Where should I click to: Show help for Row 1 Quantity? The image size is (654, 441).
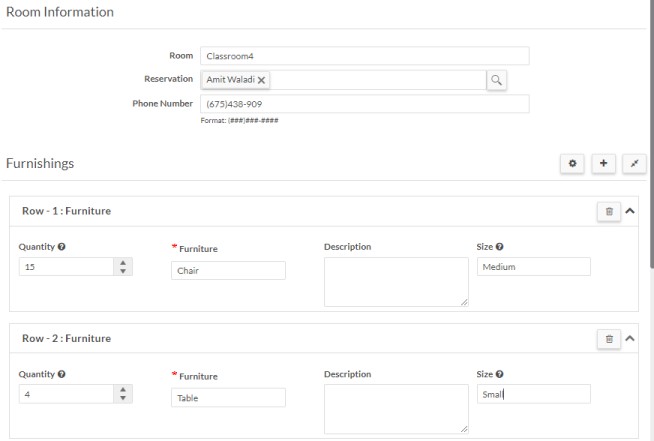coord(63,246)
